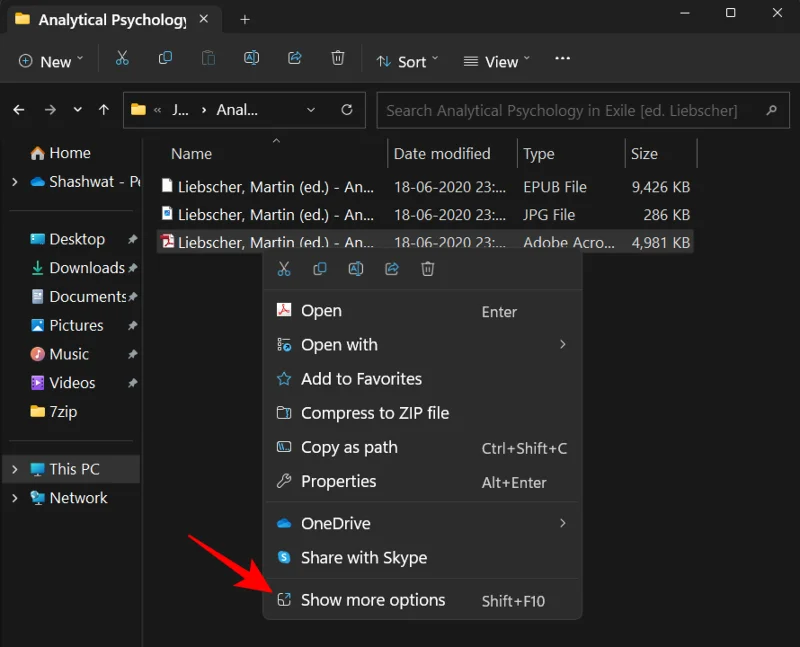Open the Downloads folder from the sidebar
Viewport: 800px width, 647px height.
tap(84, 268)
